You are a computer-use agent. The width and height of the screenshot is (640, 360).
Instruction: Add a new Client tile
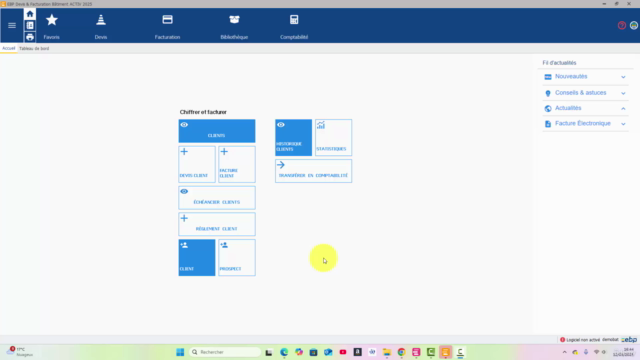click(197, 258)
